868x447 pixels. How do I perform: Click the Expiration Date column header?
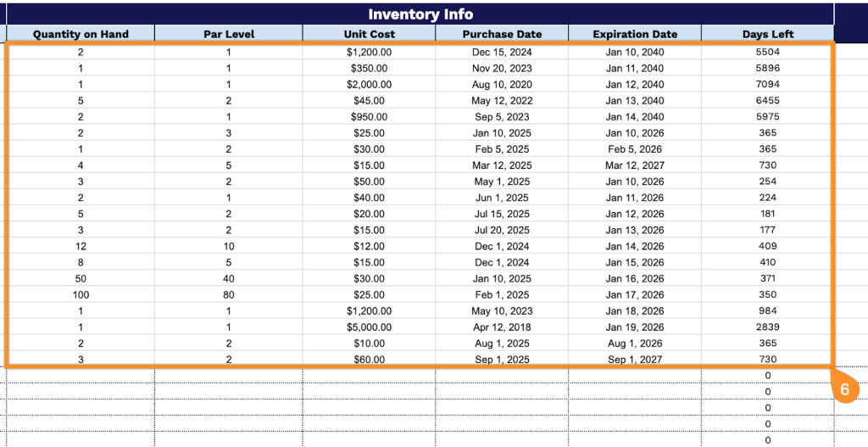[635, 34]
